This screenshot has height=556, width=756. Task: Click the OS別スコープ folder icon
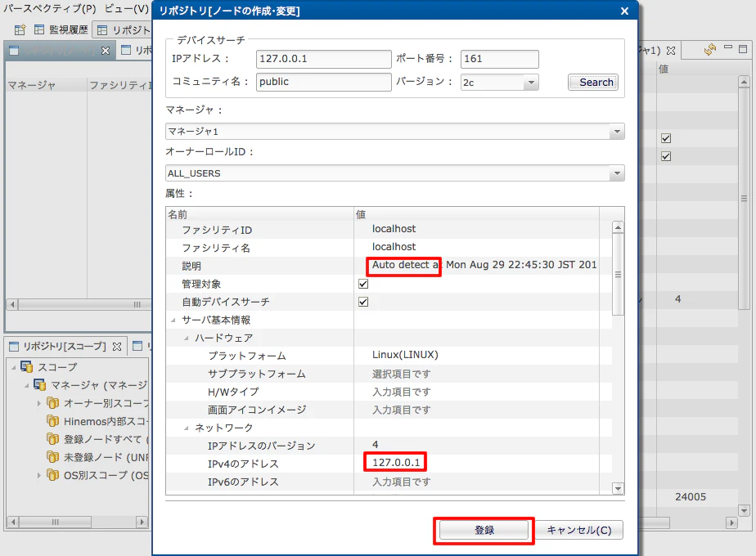(52, 475)
